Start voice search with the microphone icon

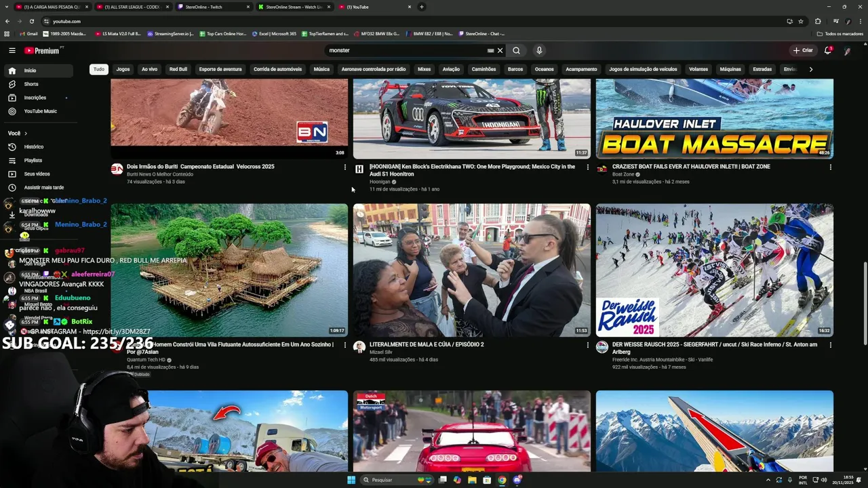click(539, 50)
